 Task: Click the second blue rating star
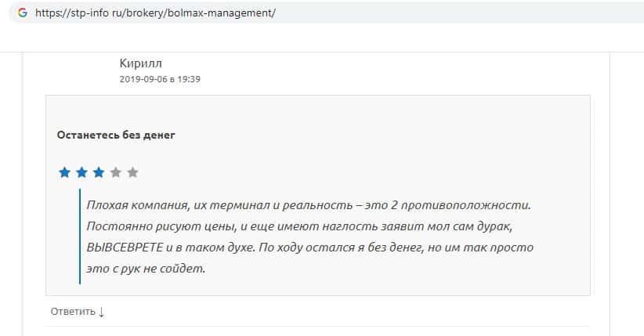click(x=81, y=172)
